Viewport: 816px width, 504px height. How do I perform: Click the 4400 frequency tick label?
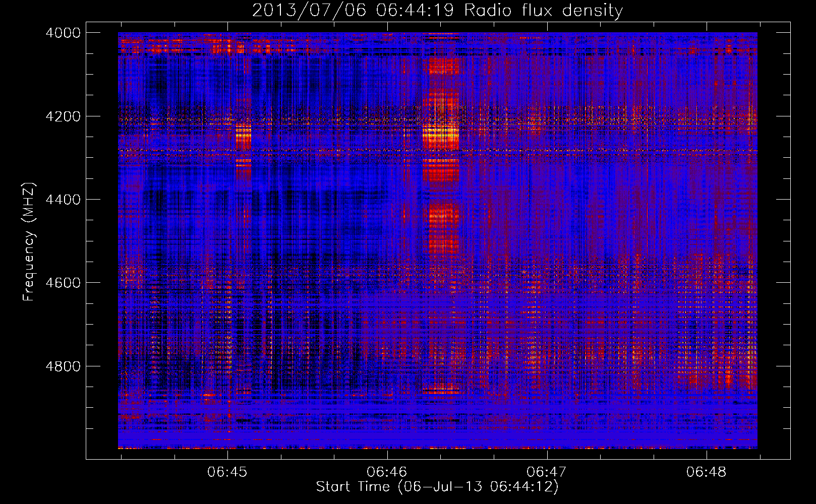click(63, 200)
